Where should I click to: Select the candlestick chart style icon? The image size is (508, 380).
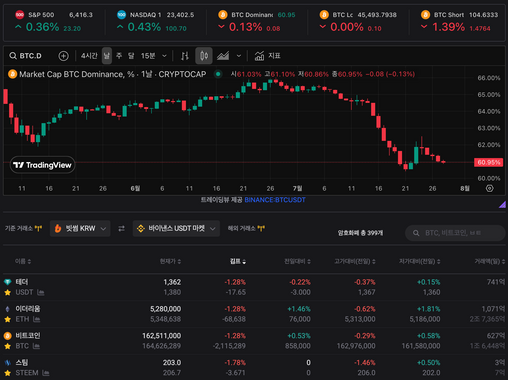pos(204,56)
